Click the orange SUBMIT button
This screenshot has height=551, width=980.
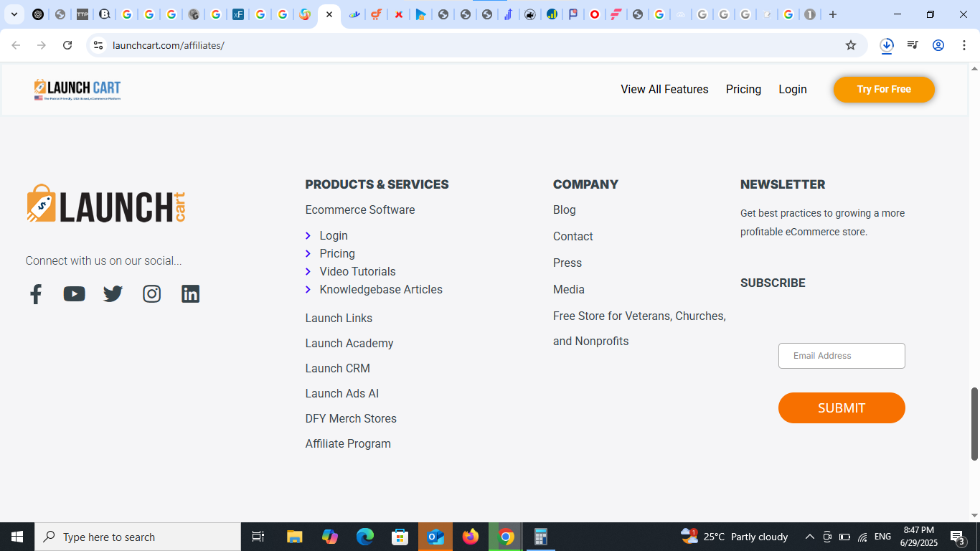click(x=842, y=408)
